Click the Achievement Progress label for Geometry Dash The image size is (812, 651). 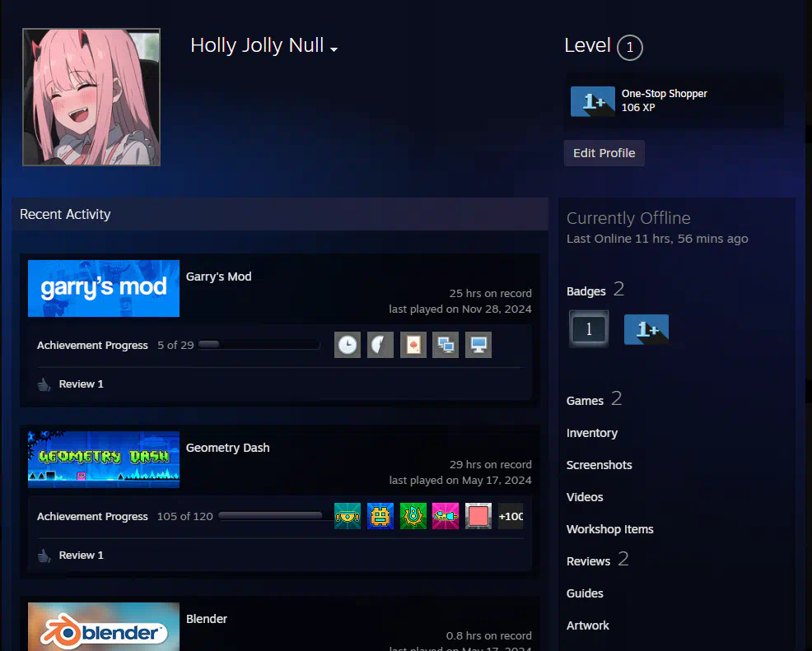point(92,517)
